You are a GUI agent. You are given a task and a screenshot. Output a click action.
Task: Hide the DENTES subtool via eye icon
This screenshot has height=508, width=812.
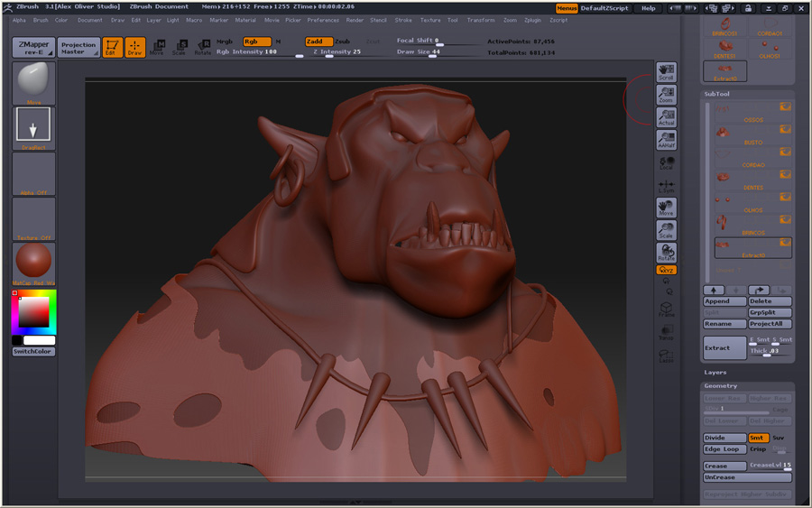785,174
